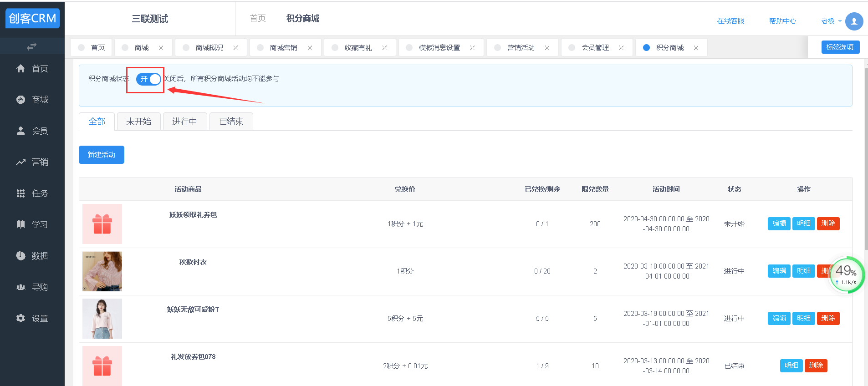The image size is (868, 386).
Task: Click the 新建活动 button
Action: (101, 155)
